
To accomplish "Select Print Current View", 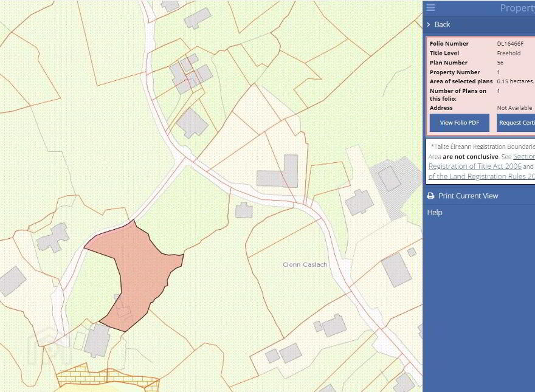I will click(468, 196).
